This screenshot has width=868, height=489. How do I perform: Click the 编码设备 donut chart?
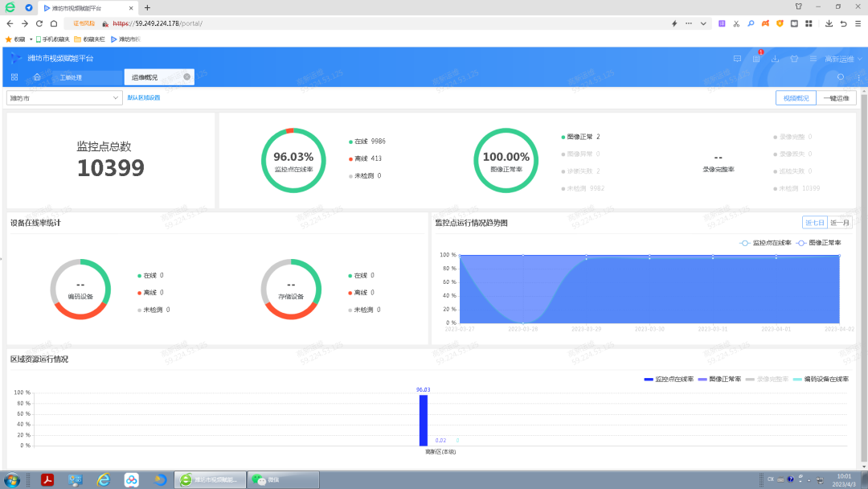click(x=81, y=289)
